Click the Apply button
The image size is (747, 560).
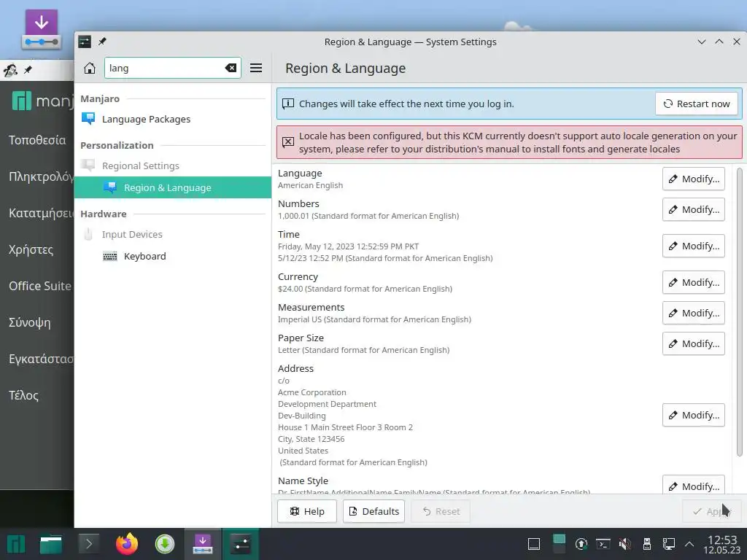tap(712, 511)
